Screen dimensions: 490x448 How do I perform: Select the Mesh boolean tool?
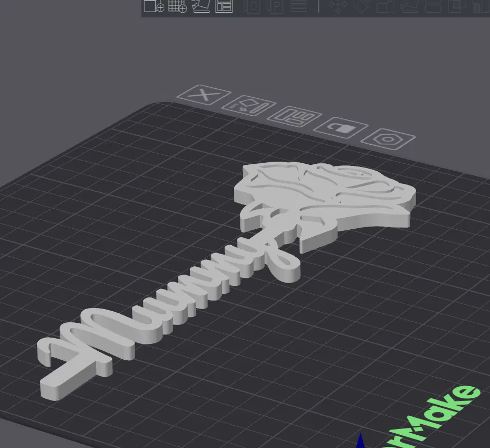click(x=456, y=6)
